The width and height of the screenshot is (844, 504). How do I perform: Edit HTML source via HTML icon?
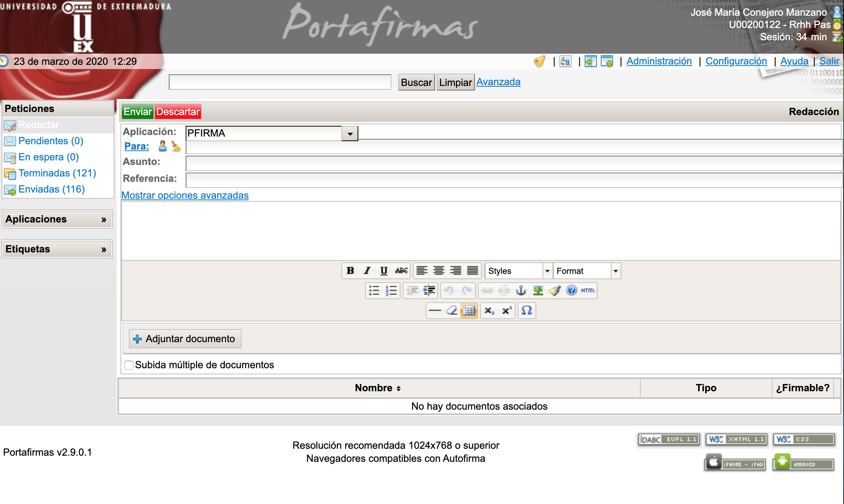[588, 290]
